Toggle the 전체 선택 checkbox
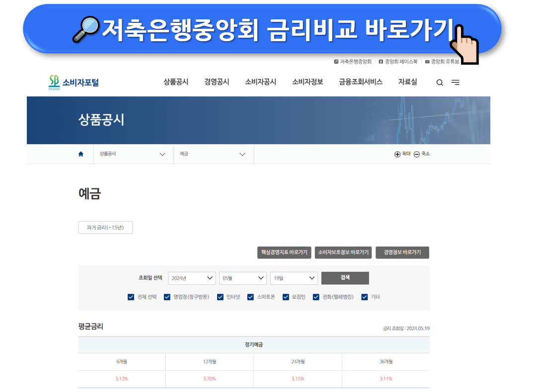This screenshot has width=543, height=392. pyautogui.click(x=131, y=297)
